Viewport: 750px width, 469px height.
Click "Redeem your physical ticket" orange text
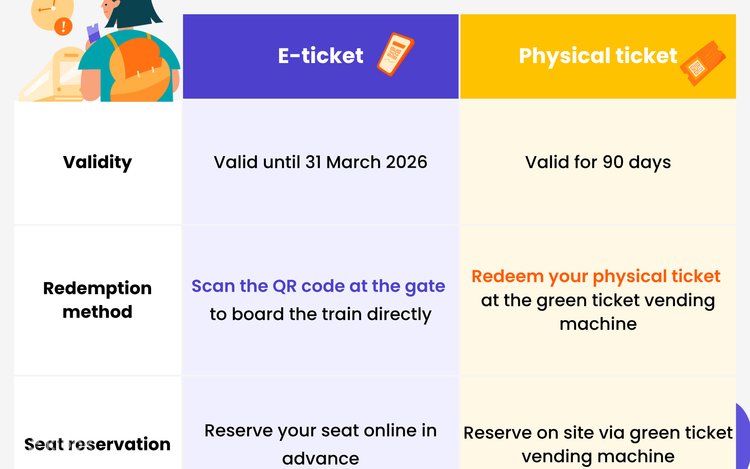[596, 276]
